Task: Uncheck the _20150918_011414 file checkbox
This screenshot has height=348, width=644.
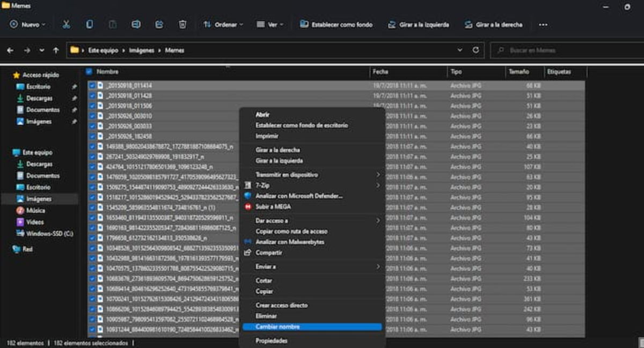Action: [92, 86]
